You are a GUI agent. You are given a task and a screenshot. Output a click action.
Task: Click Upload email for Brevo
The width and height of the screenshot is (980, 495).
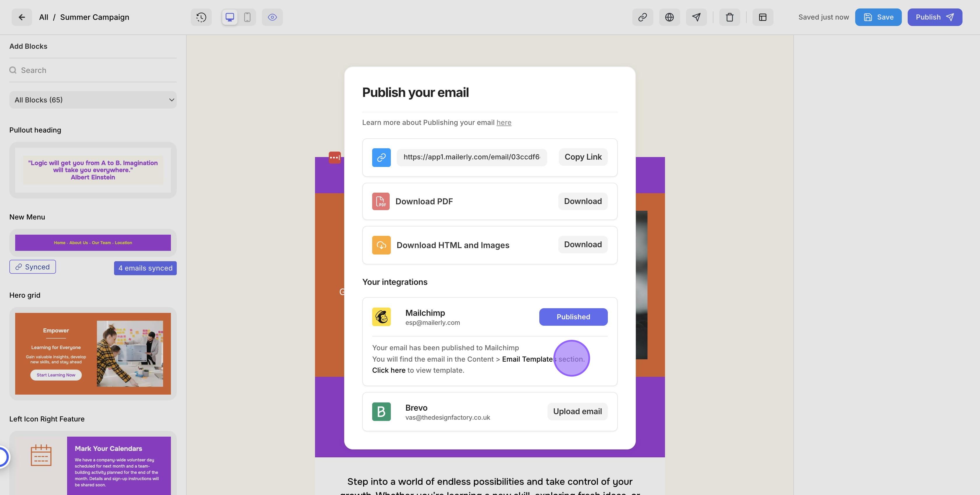[577, 412]
